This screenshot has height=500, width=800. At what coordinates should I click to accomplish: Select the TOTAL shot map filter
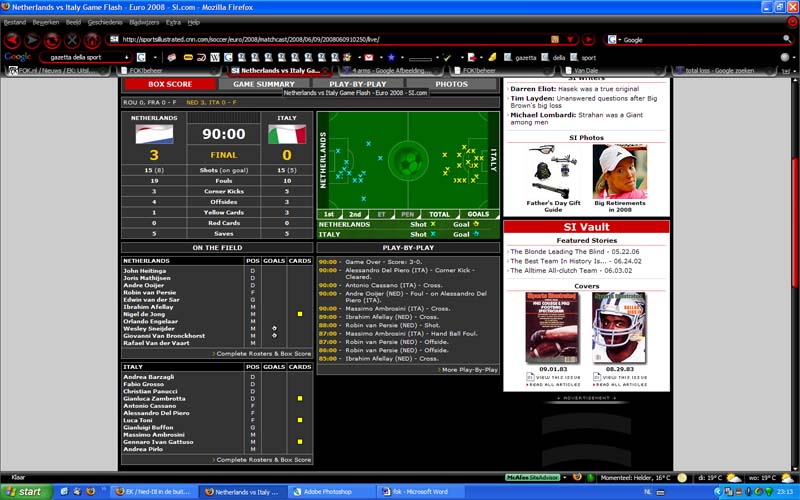pyautogui.click(x=439, y=214)
